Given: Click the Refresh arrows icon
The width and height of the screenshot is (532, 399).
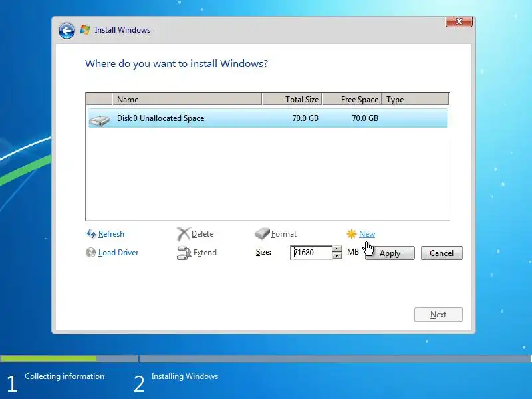Looking at the screenshot, I should click(x=91, y=233).
